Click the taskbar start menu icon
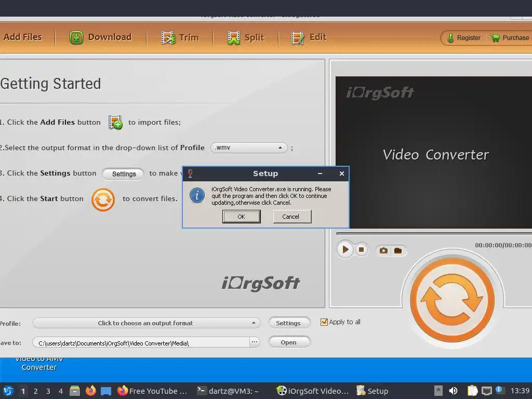 (x=8, y=391)
